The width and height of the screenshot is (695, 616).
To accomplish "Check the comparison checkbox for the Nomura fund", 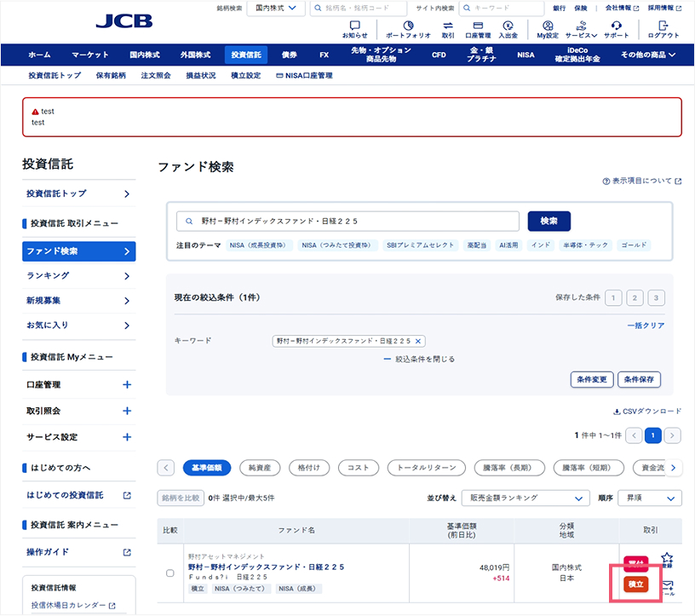I will coord(169,573).
